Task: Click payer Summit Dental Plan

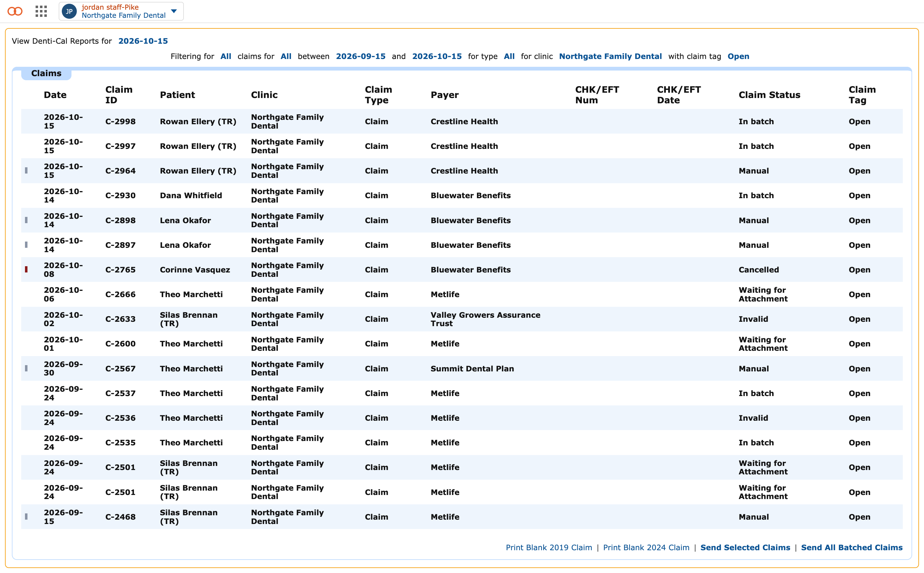Action: pos(472,368)
